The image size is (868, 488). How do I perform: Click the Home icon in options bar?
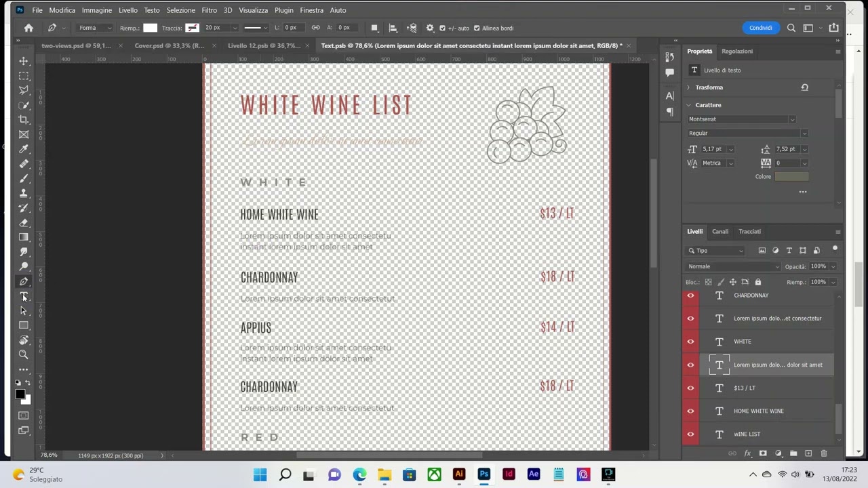(x=28, y=28)
